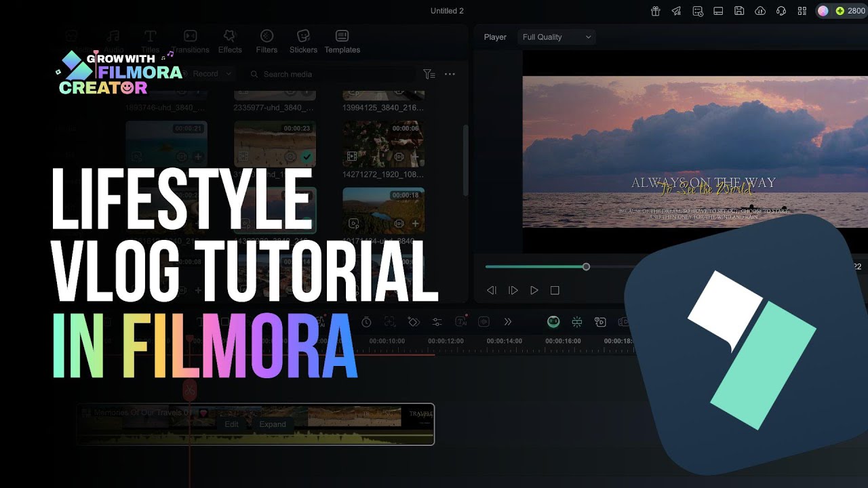The height and width of the screenshot is (488, 868).
Task: Click the Search media field
Action: tap(329, 74)
